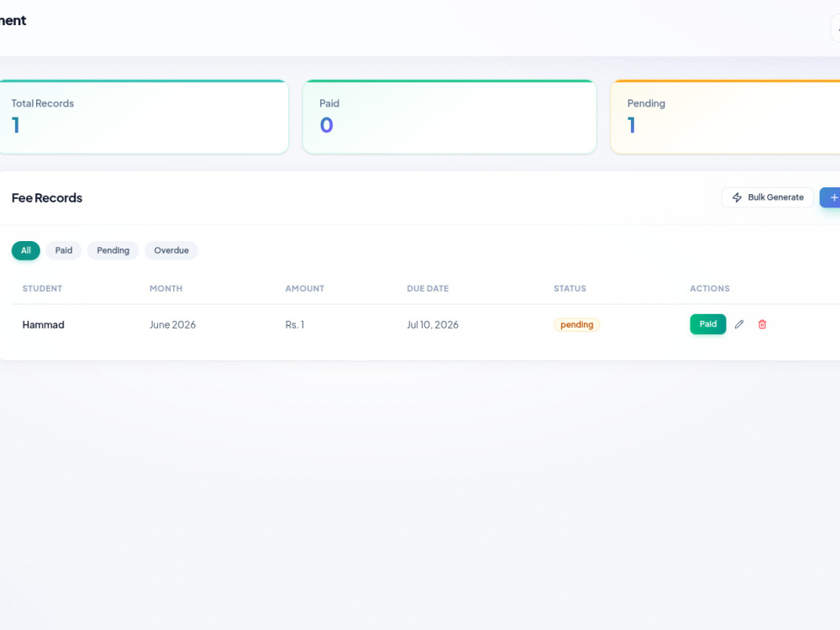Click the Fee Records heading
The width and height of the screenshot is (840, 630).
(x=47, y=197)
